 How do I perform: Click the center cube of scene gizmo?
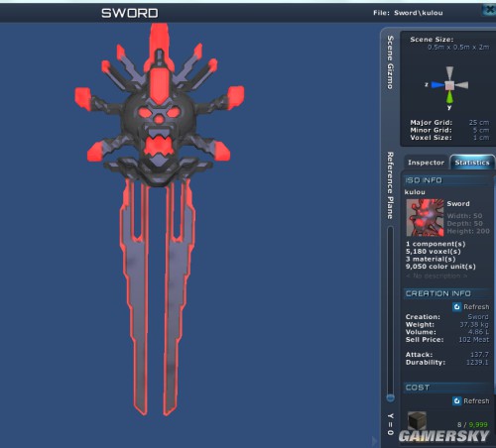pos(449,85)
